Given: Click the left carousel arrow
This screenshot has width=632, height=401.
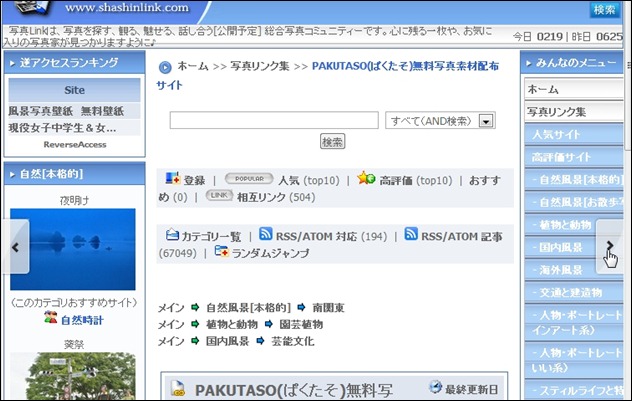Looking at the screenshot, I should coord(16,247).
